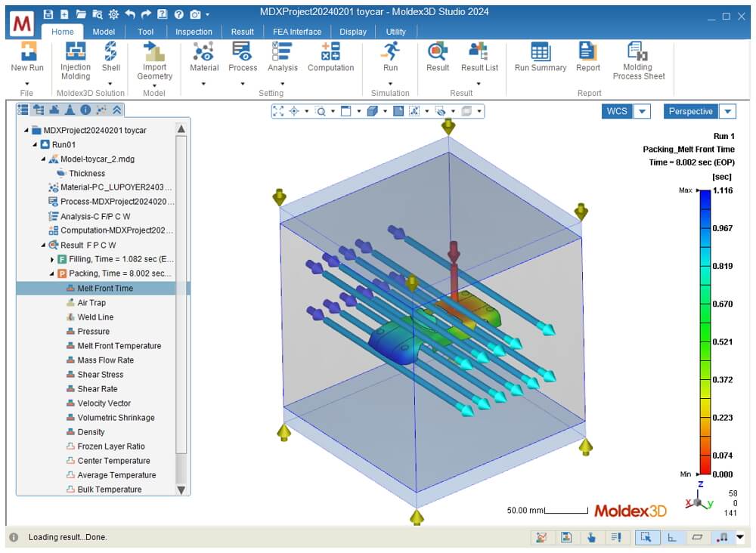Toggle the snap magnet button in status bar
The height and width of the screenshot is (553, 756).
pyautogui.click(x=722, y=537)
